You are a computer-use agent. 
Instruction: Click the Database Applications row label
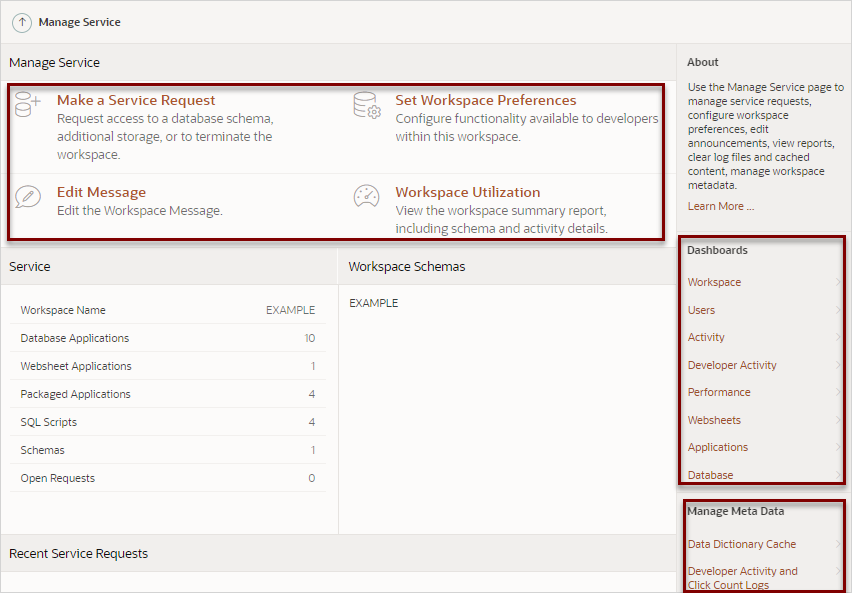(74, 338)
